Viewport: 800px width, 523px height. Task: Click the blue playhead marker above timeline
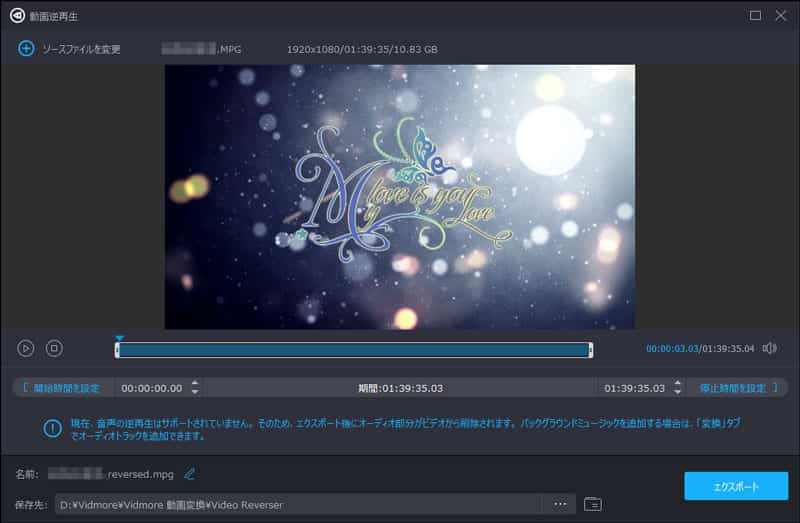point(119,338)
